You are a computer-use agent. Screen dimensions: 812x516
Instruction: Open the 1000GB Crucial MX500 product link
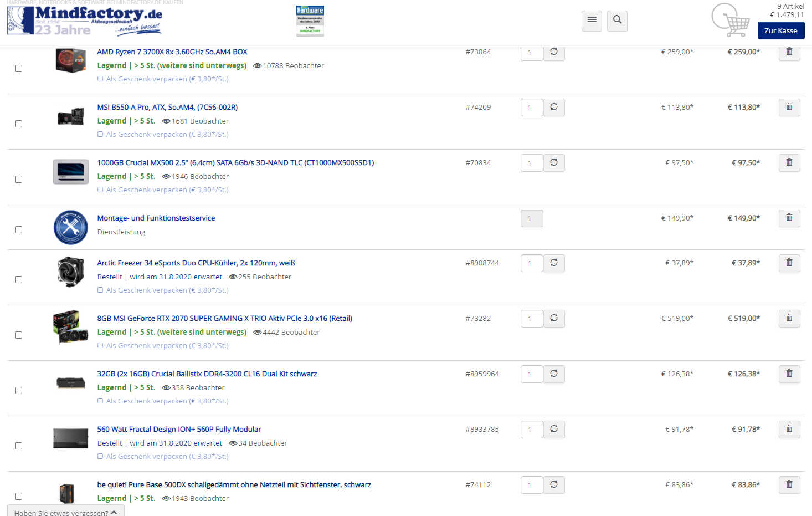235,162
